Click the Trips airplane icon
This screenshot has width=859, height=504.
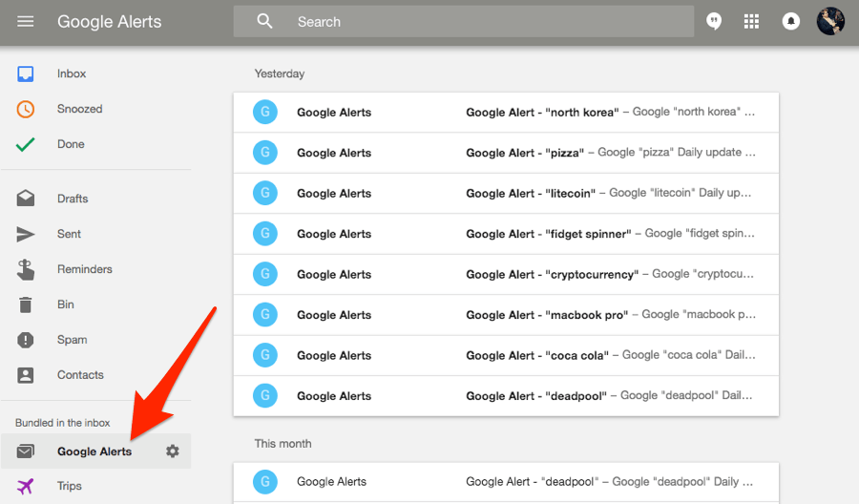pos(25,486)
